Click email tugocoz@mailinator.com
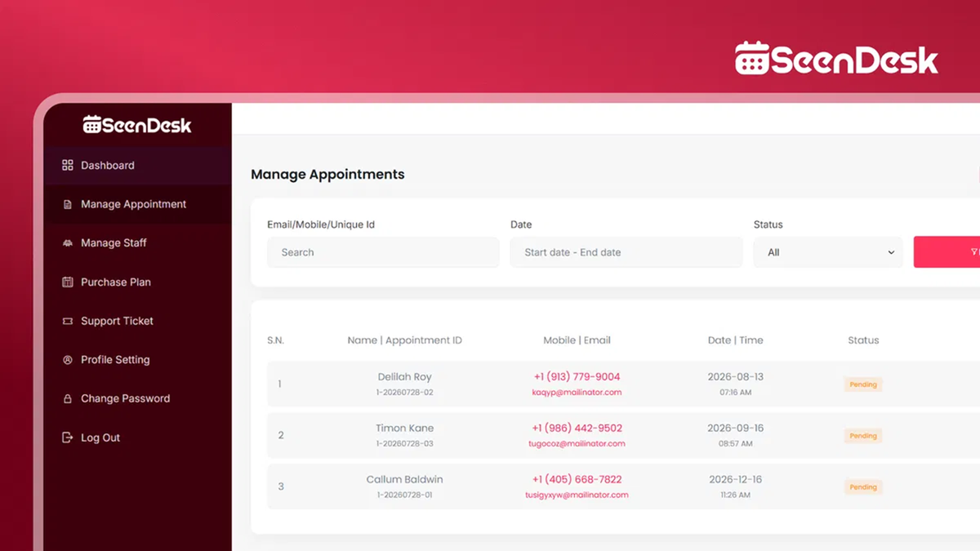The height and width of the screenshot is (551, 980). tap(577, 444)
